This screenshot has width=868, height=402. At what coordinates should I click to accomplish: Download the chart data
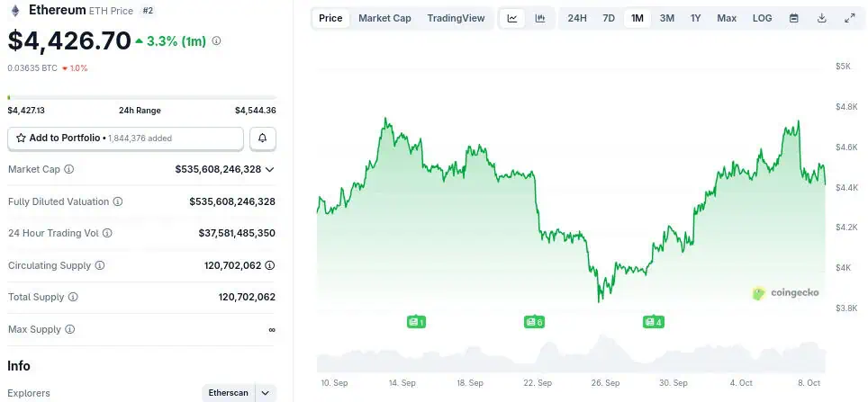(822, 18)
